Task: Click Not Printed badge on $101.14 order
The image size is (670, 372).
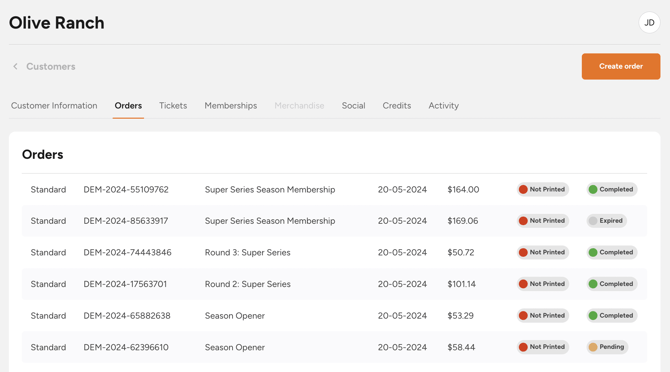Action: 543,284
